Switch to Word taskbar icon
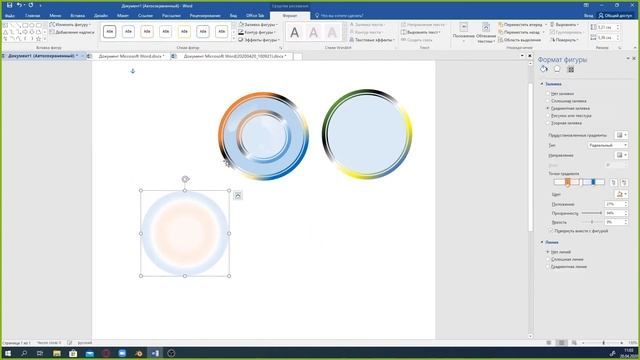 point(155,353)
